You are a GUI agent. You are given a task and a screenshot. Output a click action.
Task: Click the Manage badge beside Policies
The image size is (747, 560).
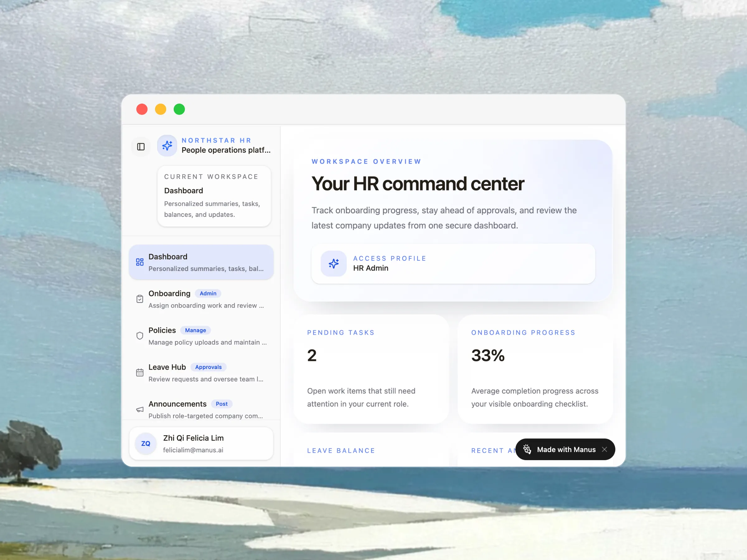point(195,330)
